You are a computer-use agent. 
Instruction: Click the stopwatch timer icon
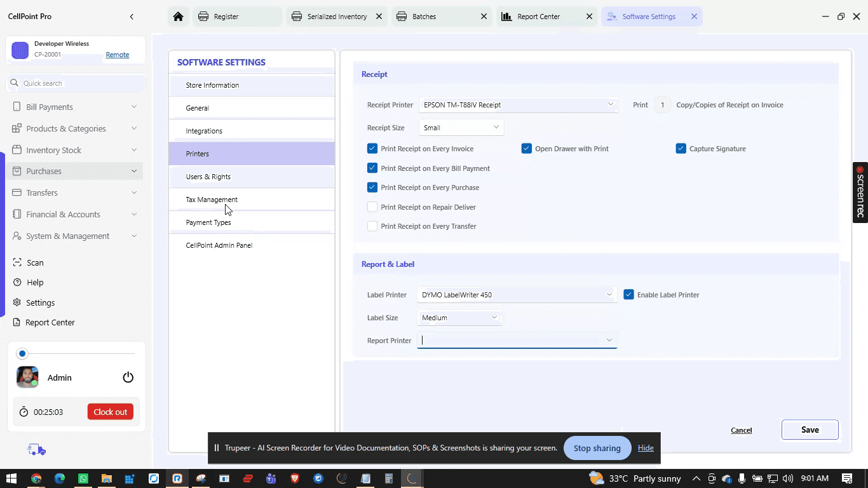(24, 412)
